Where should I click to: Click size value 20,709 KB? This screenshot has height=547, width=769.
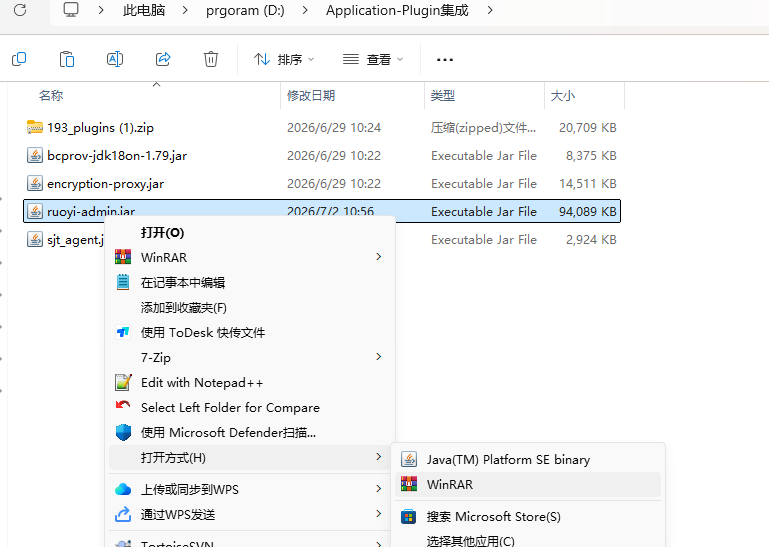point(588,128)
